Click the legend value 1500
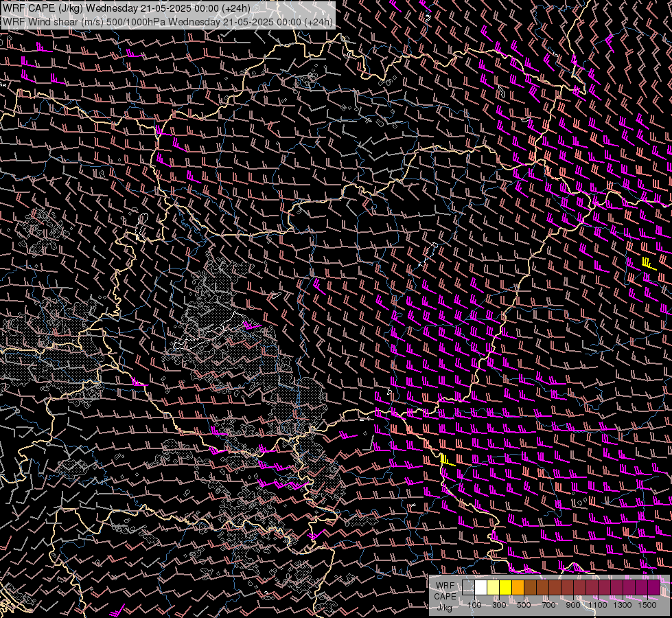This screenshot has width=672, height=618. click(x=647, y=605)
